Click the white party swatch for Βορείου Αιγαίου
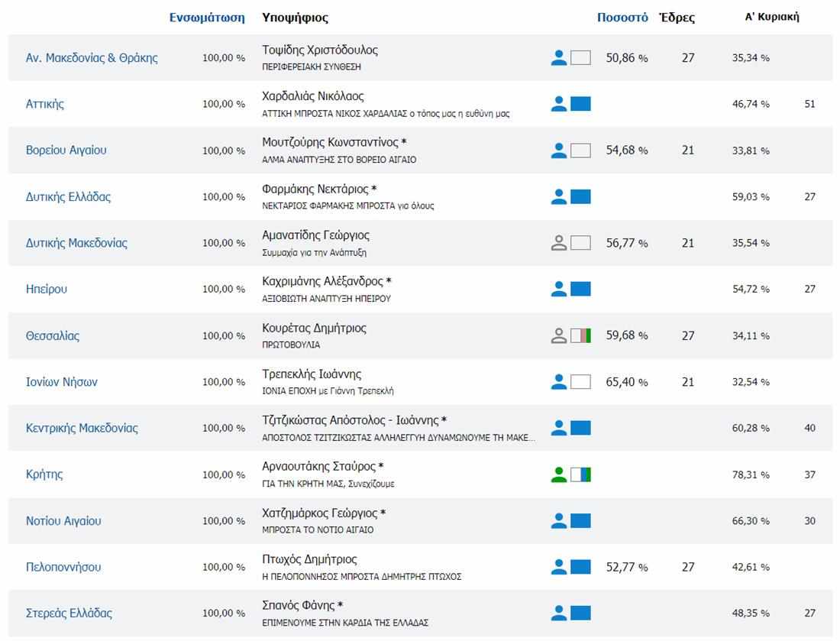The width and height of the screenshot is (840, 641). click(x=580, y=151)
